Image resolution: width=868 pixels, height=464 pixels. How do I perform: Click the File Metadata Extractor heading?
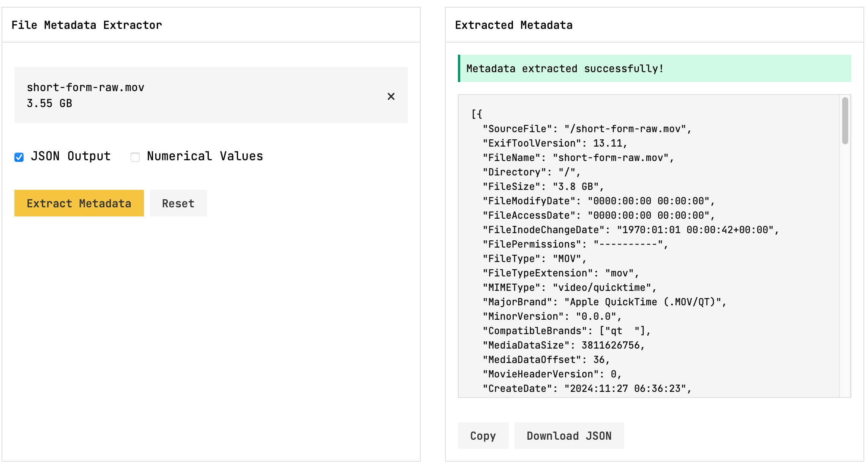coord(87,25)
